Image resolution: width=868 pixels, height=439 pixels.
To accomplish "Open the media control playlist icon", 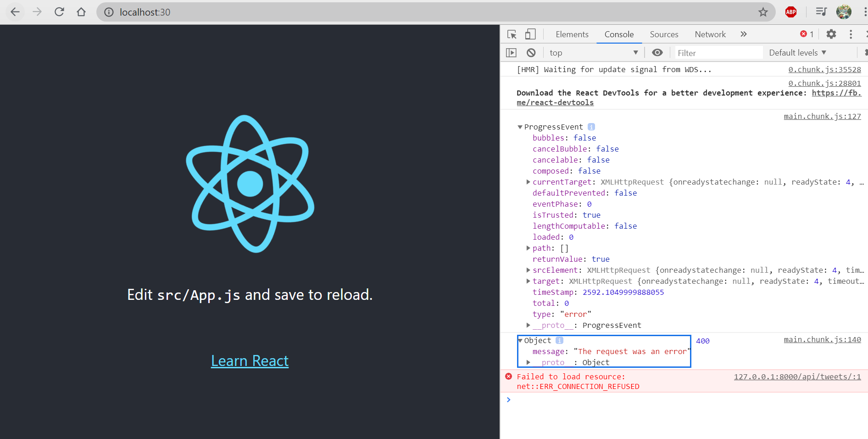I will tap(821, 12).
